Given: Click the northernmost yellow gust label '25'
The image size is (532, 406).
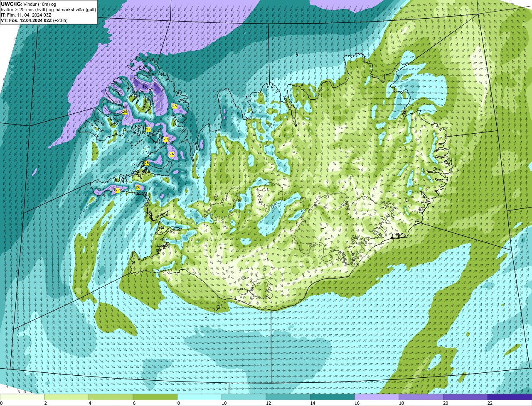Looking at the screenshot, I should [x=174, y=106].
